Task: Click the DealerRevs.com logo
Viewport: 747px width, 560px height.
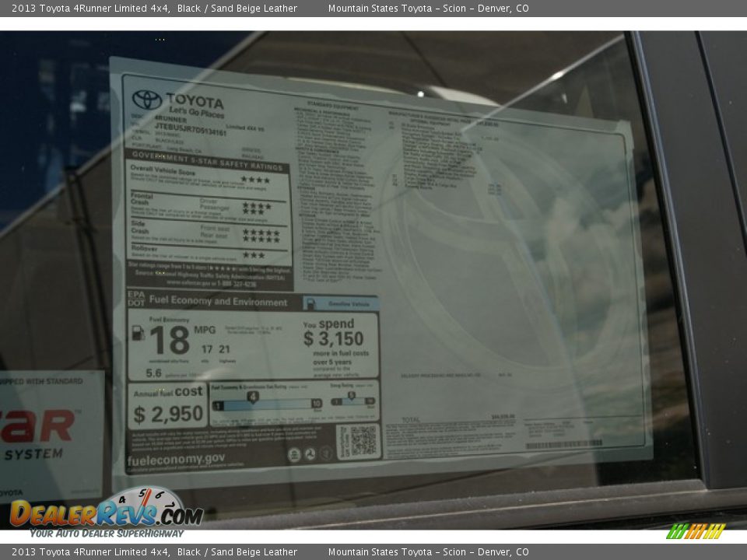Action: tap(107, 513)
